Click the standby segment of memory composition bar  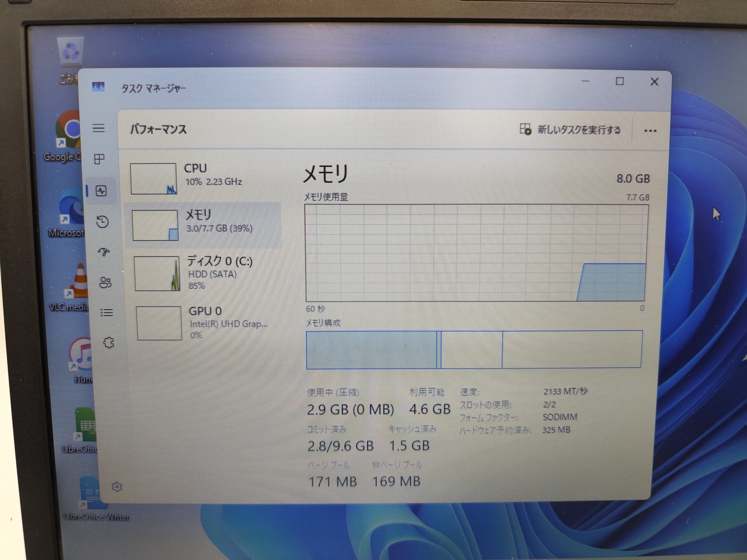(x=472, y=350)
